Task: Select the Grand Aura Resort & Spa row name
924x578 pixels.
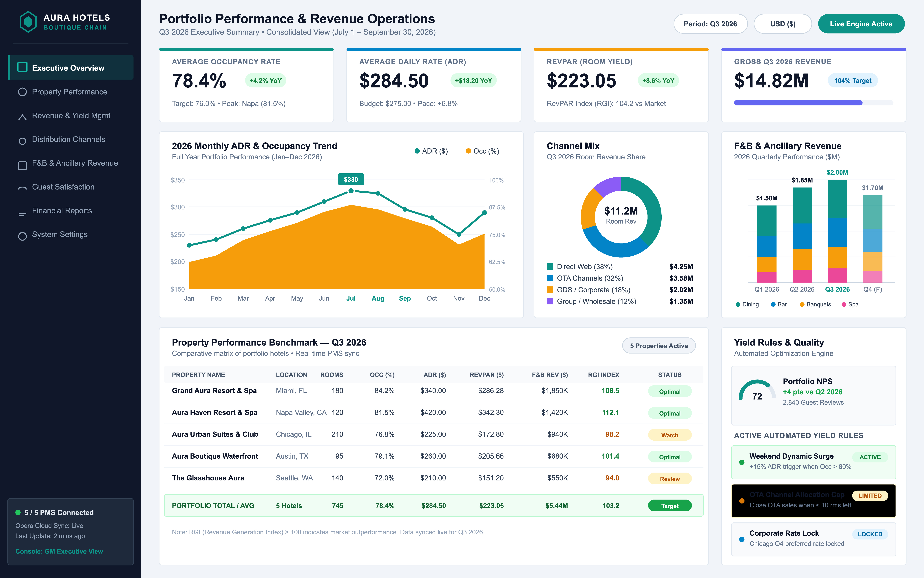Action: 214,391
